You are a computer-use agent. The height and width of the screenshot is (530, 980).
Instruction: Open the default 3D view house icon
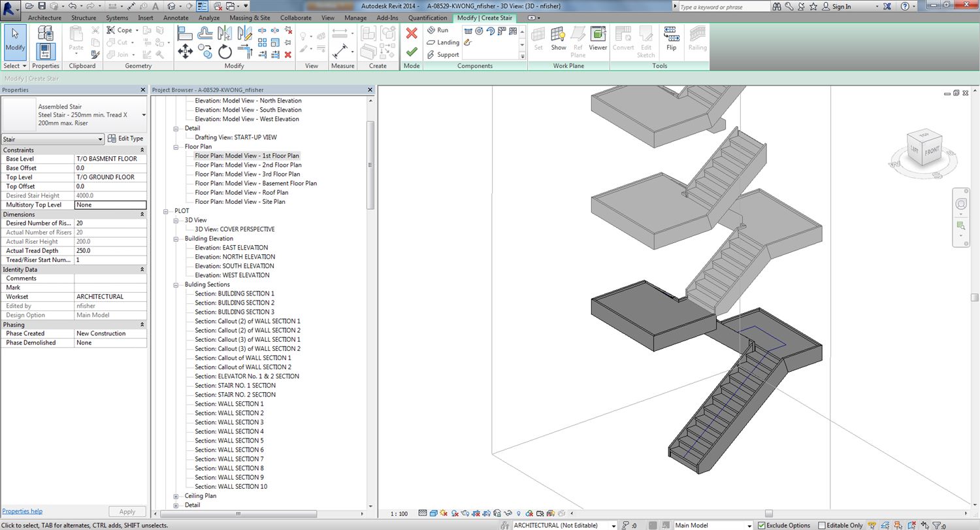[x=171, y=6]
